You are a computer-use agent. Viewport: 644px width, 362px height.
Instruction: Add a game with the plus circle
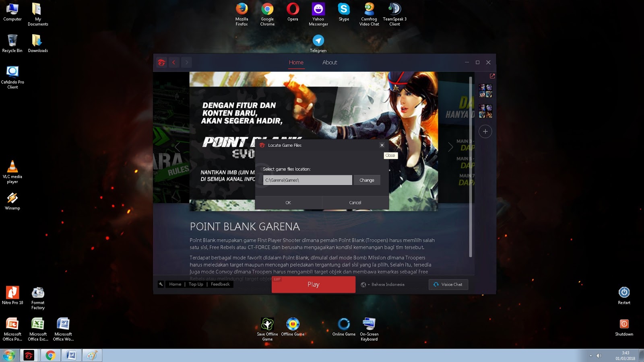485,132
